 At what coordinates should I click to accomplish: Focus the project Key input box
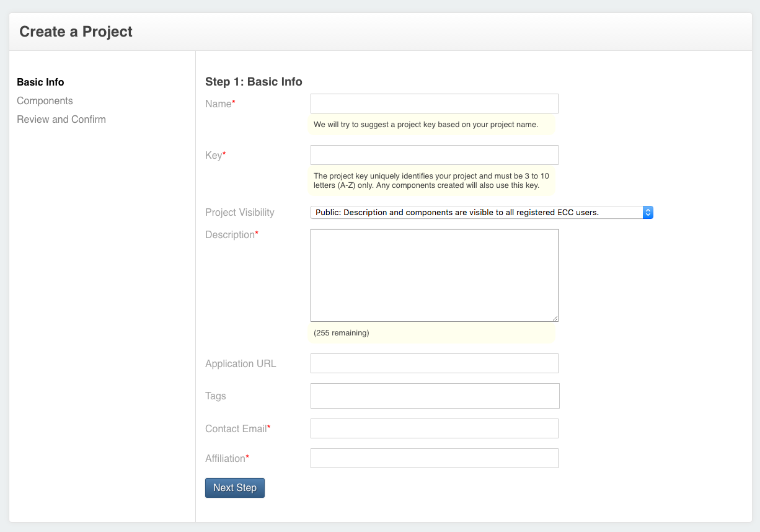tap(434, 155)
